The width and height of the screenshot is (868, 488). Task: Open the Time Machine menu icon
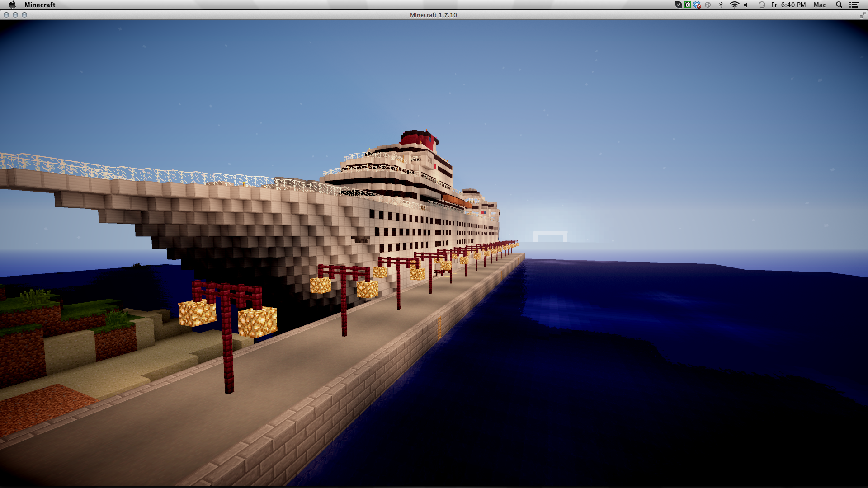[762, 5]
